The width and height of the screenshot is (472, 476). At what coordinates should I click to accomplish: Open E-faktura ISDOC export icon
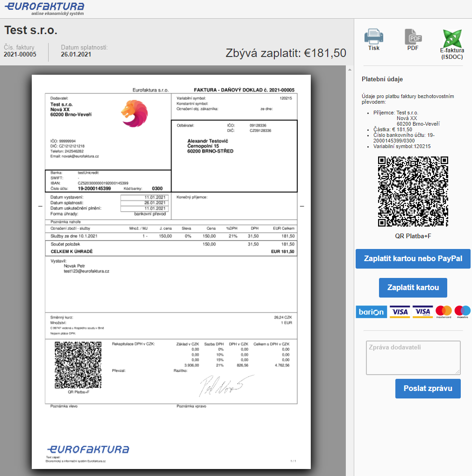pos(451,38)
